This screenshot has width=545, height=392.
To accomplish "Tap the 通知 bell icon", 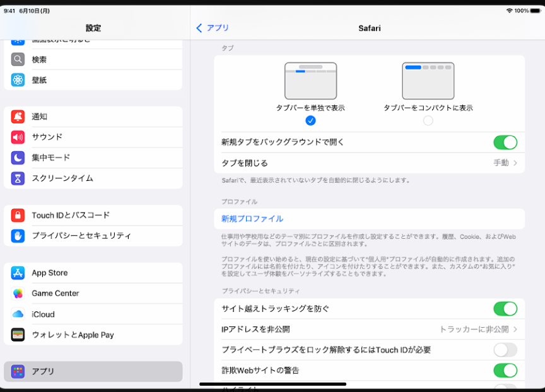I will (x=18, y=117).
